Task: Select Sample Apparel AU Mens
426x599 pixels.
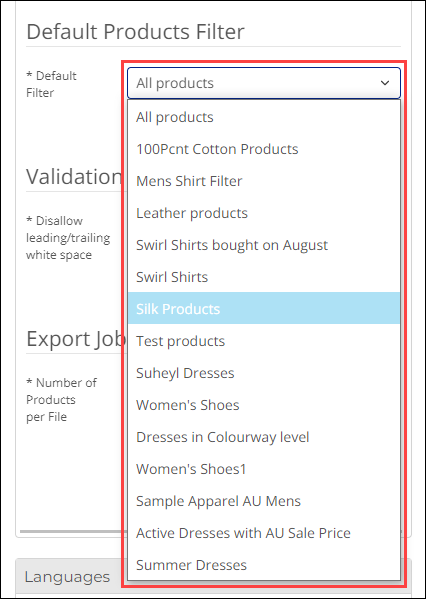Action: (264, 501)
